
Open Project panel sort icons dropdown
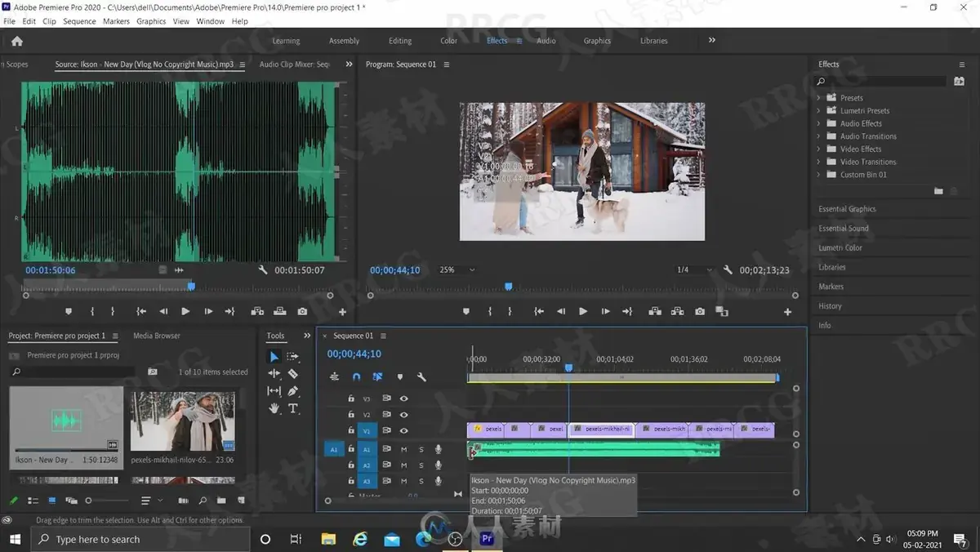coord(151,501)
